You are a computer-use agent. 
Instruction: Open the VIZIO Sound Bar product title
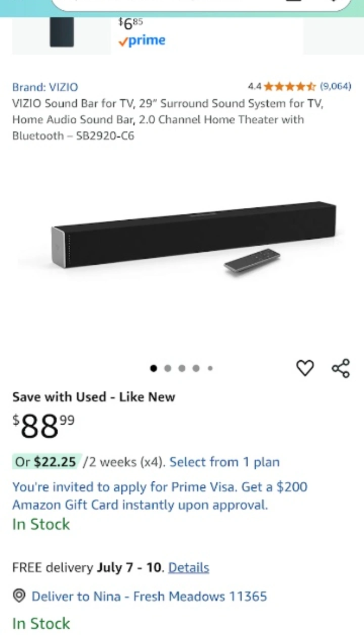pos(168,120)
